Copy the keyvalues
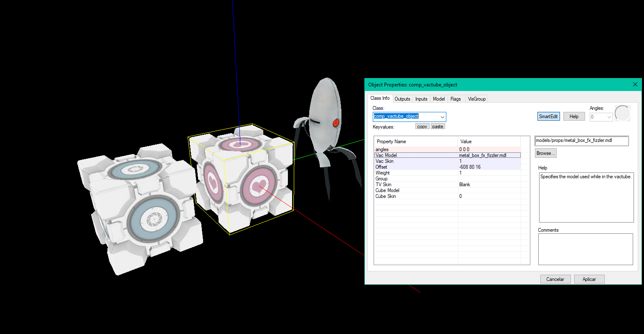The image size is (644, 334). click(422, 127)
